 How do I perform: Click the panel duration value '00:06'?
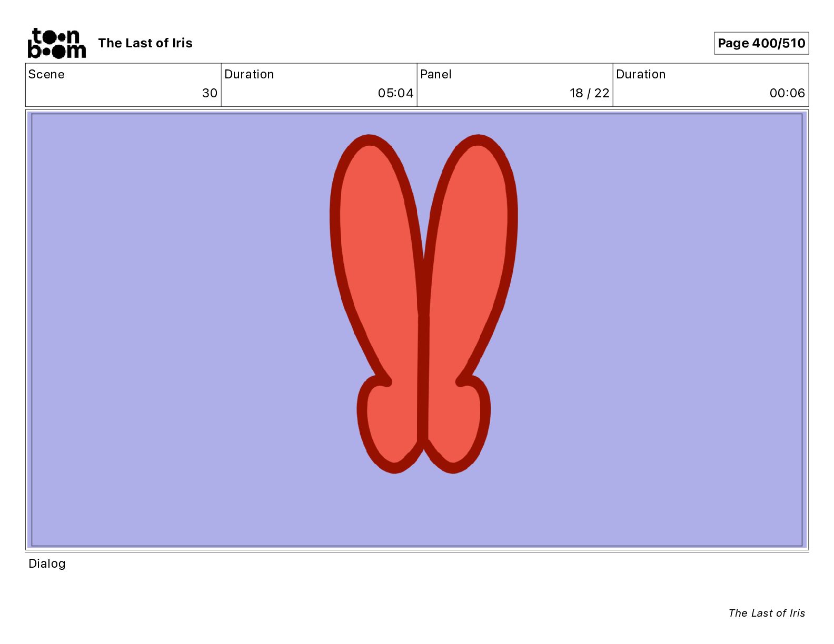click(x=787, y=93)
